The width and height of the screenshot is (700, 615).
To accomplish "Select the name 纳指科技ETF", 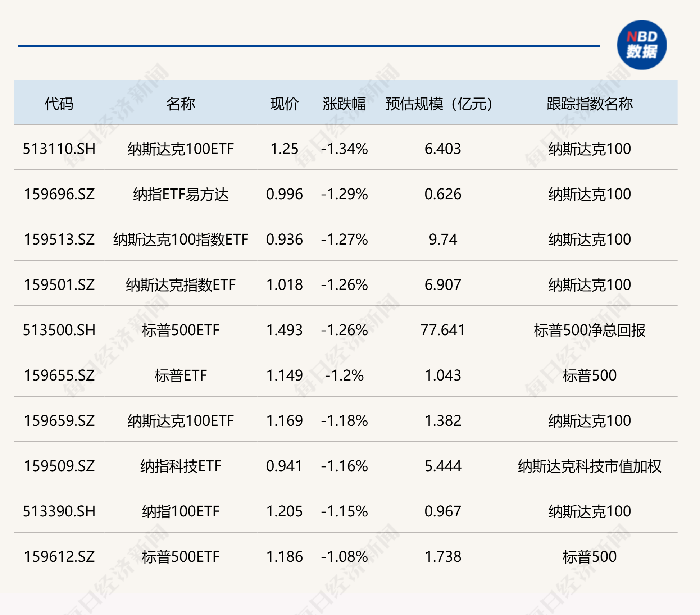I will pyautogui.click(x=181, y=466).
